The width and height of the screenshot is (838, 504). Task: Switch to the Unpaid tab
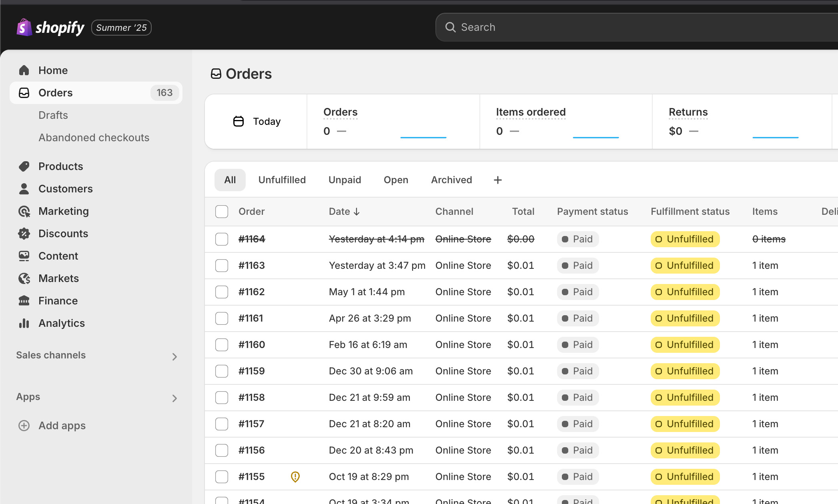(345, 180)
